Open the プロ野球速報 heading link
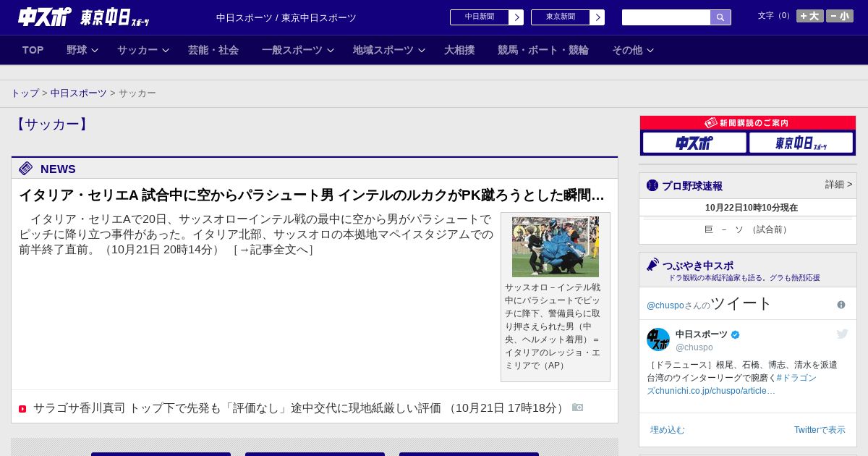Image resolution: width=868 pixels, height=456 pixels. point(692,186)
